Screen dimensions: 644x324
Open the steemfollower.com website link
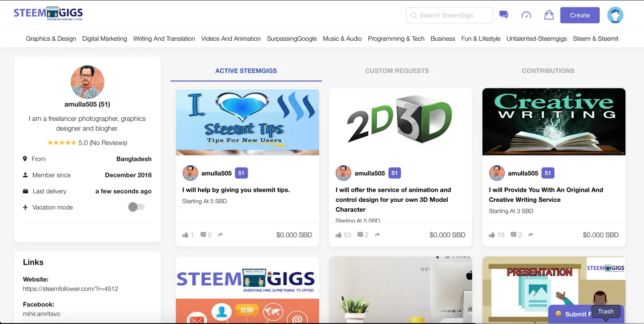70,289
